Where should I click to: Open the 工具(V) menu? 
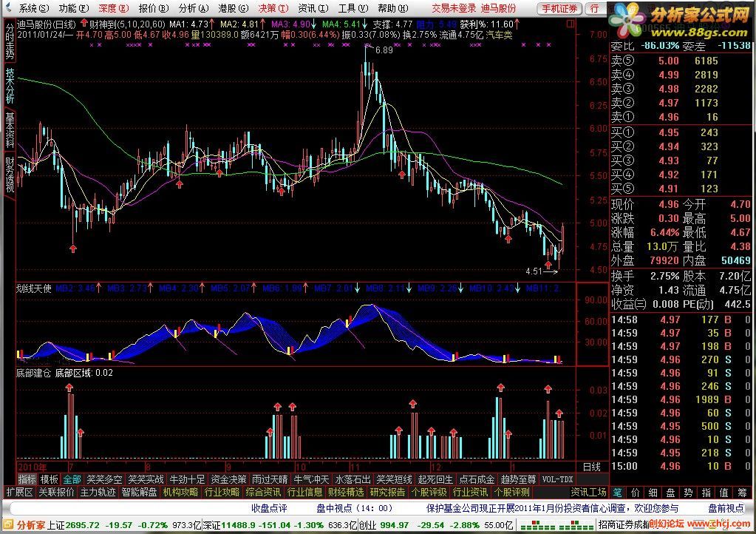353,8
